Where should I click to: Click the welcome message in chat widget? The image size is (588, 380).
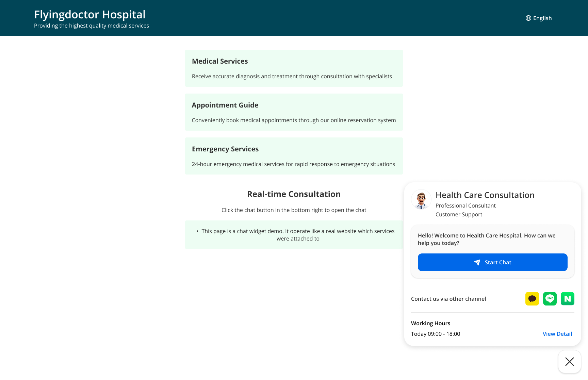pos(487,239)
